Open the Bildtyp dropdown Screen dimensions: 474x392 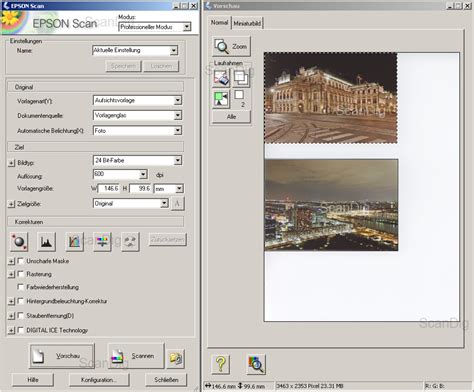tap(178, 160)
